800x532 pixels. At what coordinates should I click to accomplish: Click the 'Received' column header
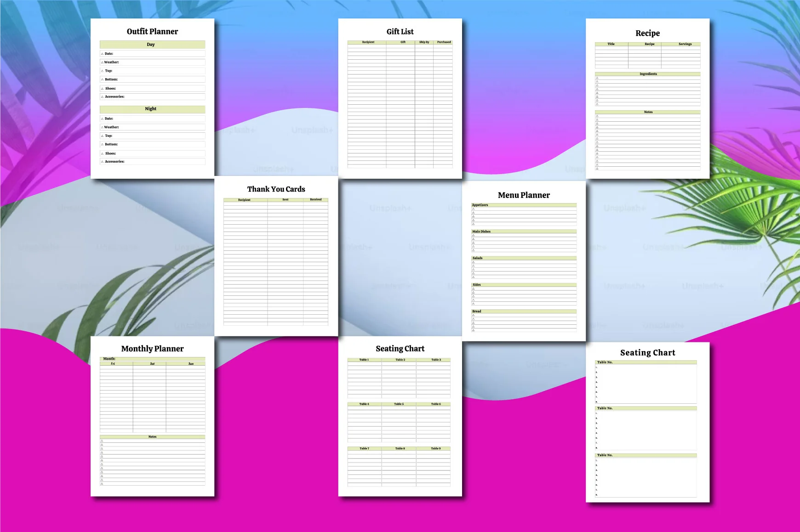pos(316,200)
